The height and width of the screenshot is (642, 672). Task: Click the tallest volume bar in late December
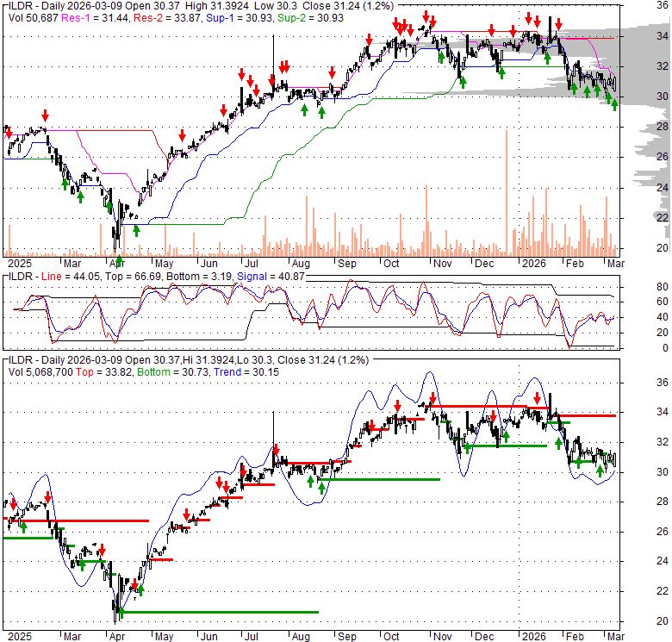coord(507,193)
